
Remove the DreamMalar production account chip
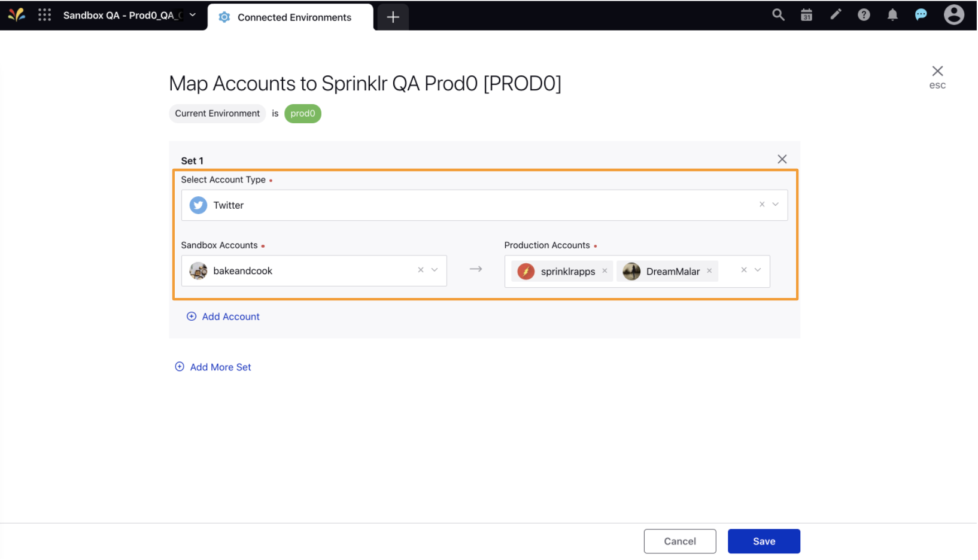(709, 271)
